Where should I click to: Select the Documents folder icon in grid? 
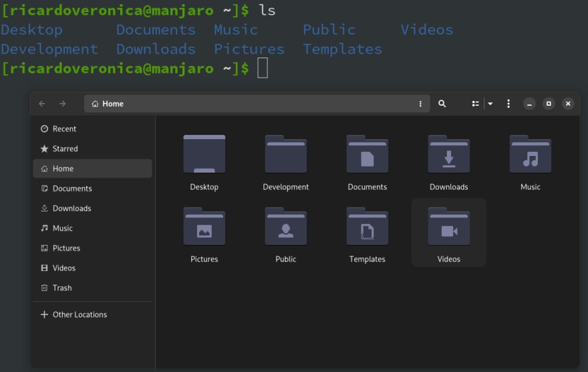click(367, 154)
